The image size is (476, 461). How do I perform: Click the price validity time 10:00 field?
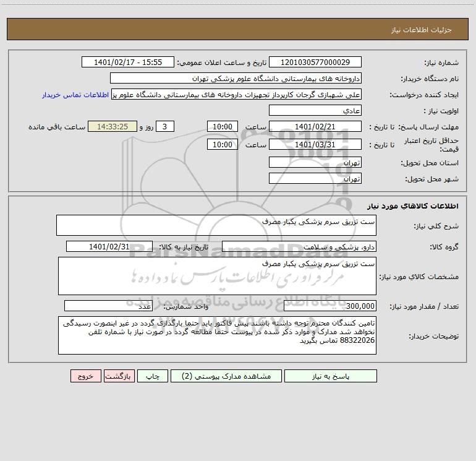click(222, 145)
